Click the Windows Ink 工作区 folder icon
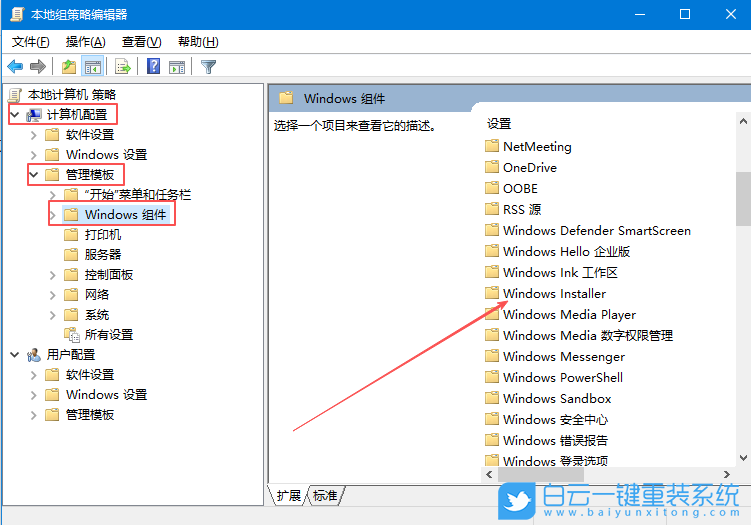 click(x=492, y=272)
